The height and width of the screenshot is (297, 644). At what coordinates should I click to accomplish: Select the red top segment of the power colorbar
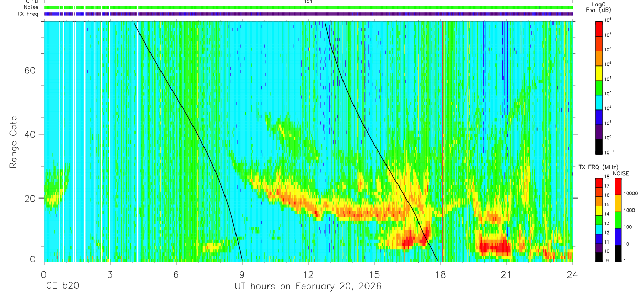point(599,28)
